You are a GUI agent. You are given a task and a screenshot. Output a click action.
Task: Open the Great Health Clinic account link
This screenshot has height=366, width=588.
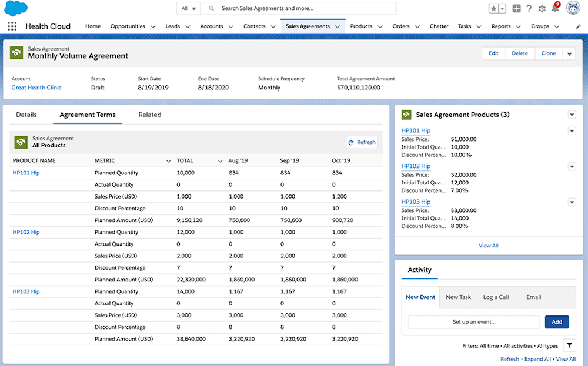pyautogui.click(x=36, y=88)
